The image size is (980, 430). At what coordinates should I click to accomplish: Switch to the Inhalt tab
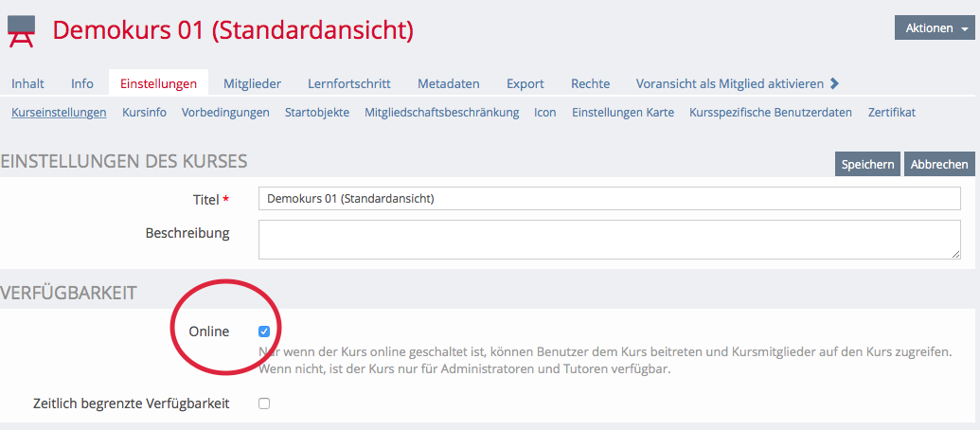point(27,83)
